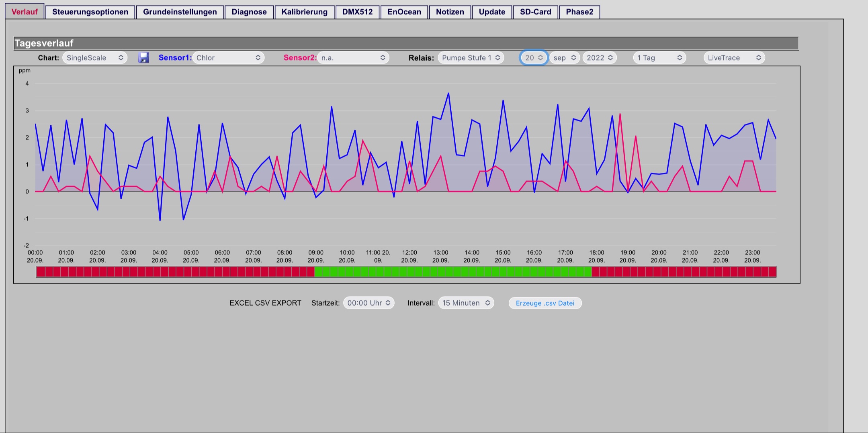Switch to the Steuerungsoptionen tab
Screen dimensions: 868x433
[x=90, y=12]
